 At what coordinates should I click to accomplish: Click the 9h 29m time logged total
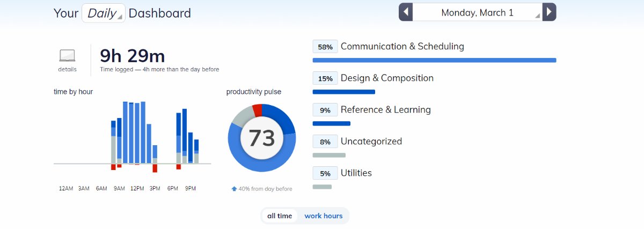pos(133,56)
